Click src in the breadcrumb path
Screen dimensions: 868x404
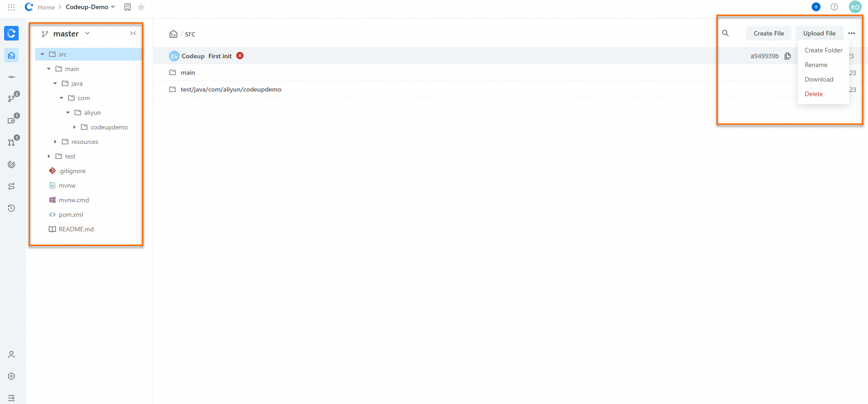(190, 34)
